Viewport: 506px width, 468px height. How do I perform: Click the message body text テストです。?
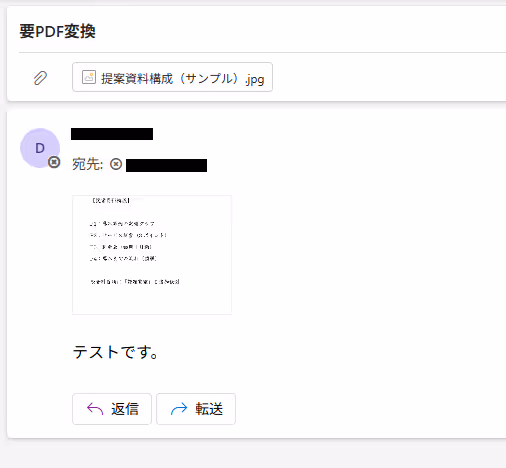point(115,352)
